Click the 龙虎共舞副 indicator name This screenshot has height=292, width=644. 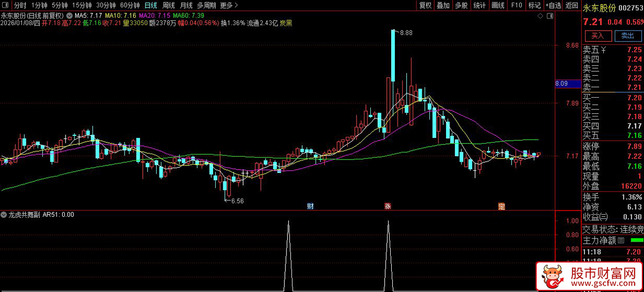[25, 214]
